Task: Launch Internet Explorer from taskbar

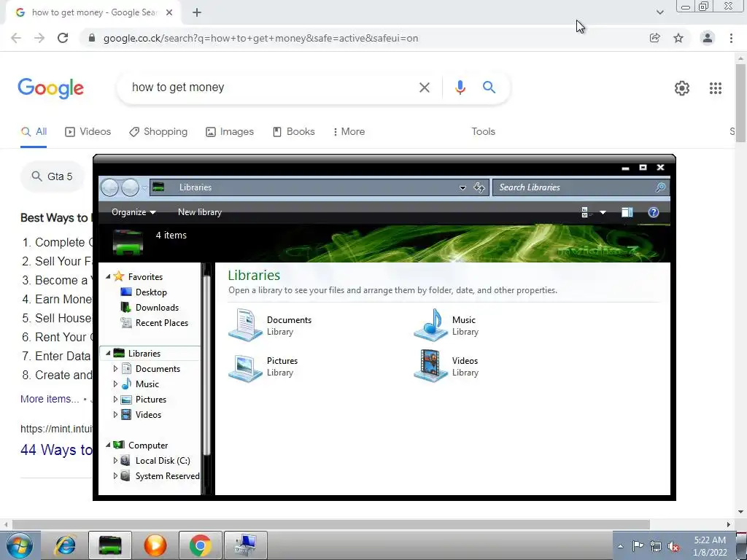Action: click(x=65, y=545)
